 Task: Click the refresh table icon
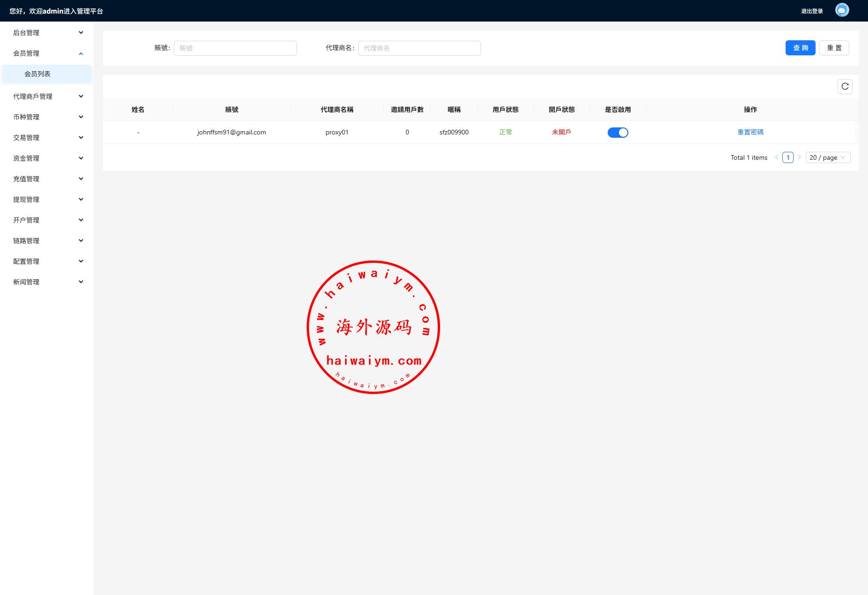click(845, 87)
